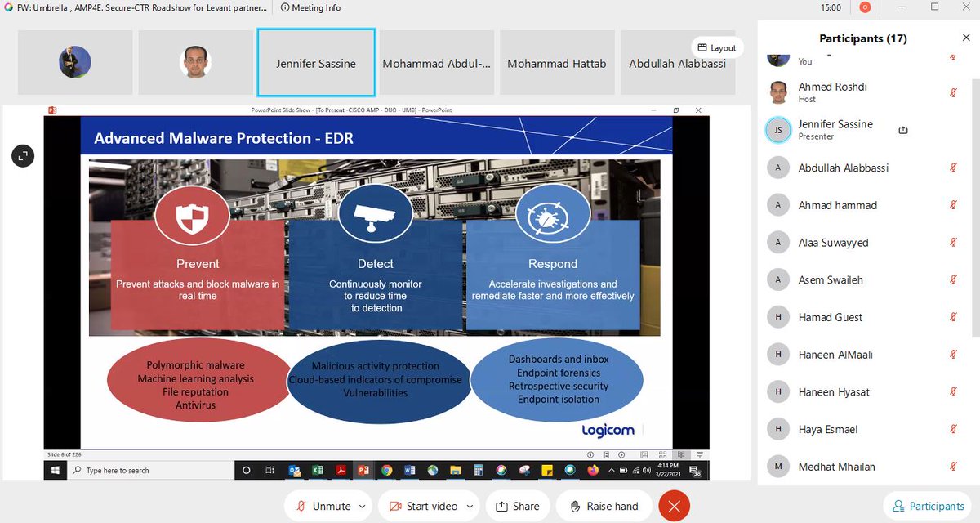Screen dimensions: 980x523
Task: Click Adobe Acrobat icon in shared taskbar
Action: tap(341, 470)
